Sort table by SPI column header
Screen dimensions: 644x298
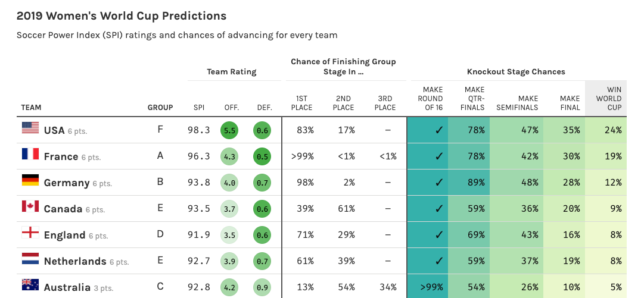[199, 108]
